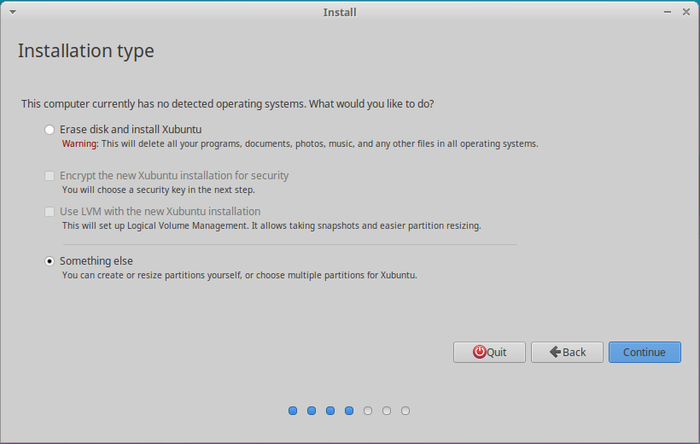Open the window menu arrow in title bar
This screenshot has width=700, height=444.
click(13, 12)
